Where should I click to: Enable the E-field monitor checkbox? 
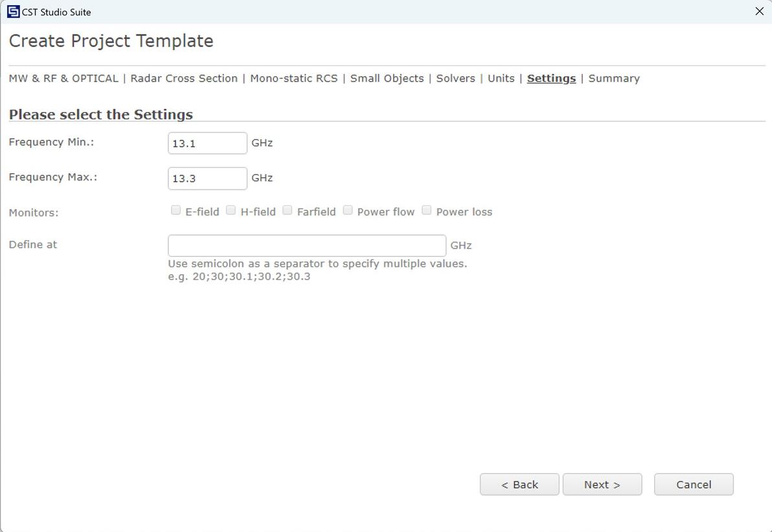pos(176,210)
